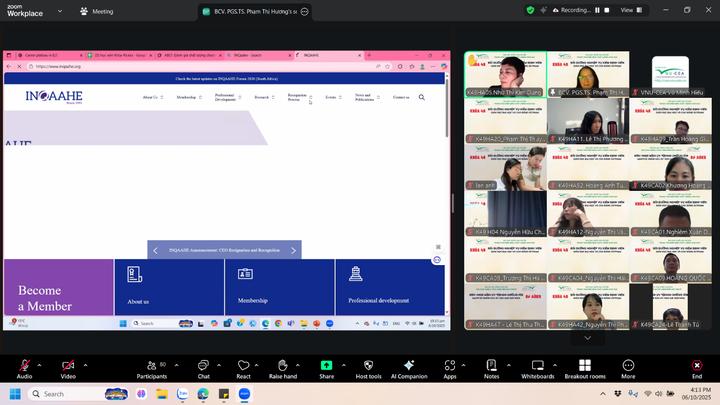Image resolution: width=720 pixels, height=405 pixels.
Task: Open Host tools shield icon
Action: [368, 366]
